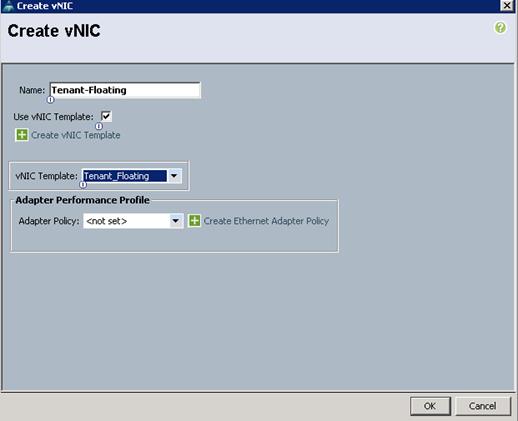
Task: Click the info indicator below Use vNIC Template checkbox
Action: coord(99,126)
